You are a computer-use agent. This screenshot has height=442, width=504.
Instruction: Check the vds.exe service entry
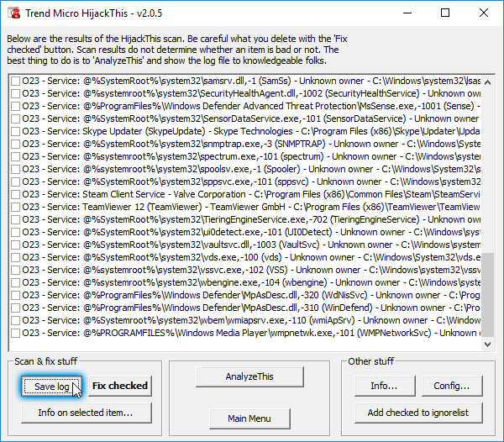[x=15, y=257]
